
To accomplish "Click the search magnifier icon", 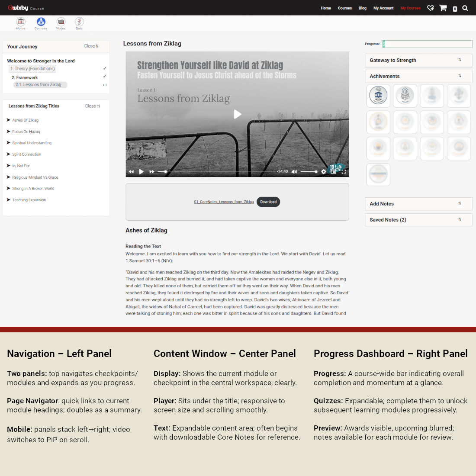I will (x=465, y=8).
